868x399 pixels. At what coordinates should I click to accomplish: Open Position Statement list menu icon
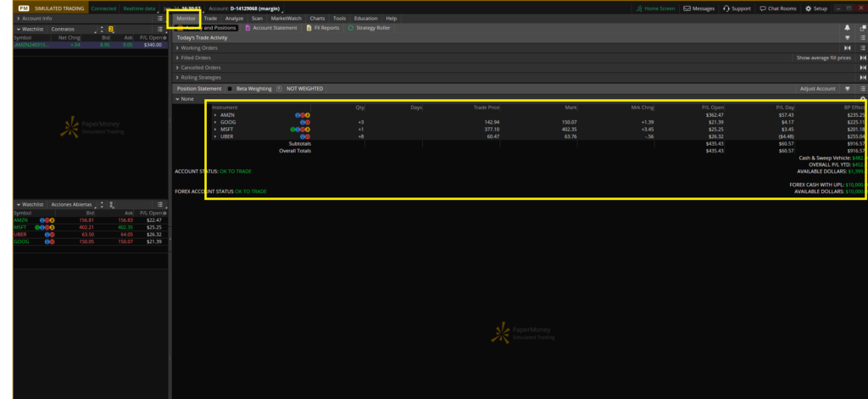862,89
